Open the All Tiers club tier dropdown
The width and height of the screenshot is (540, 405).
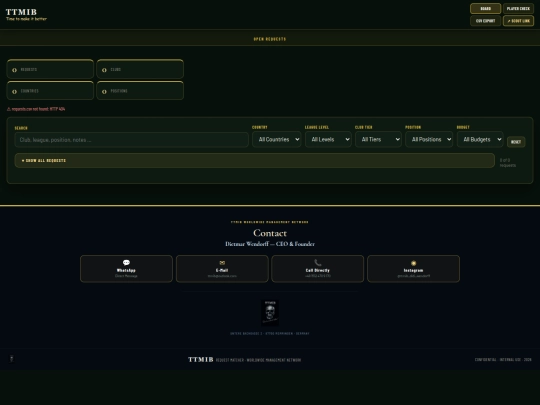click(378, 139)
